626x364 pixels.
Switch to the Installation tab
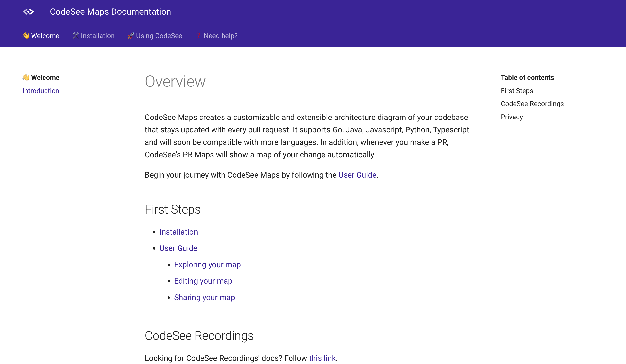(x=93, y=36)
